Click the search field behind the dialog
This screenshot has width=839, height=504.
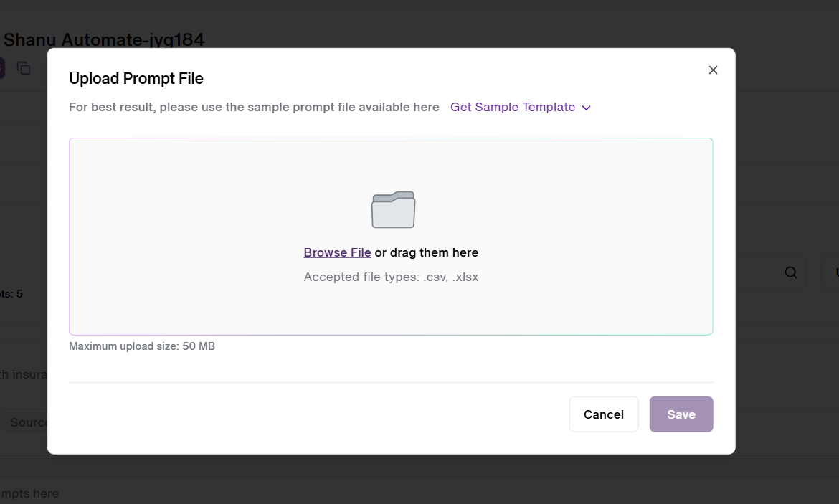(x=770, y=272)
